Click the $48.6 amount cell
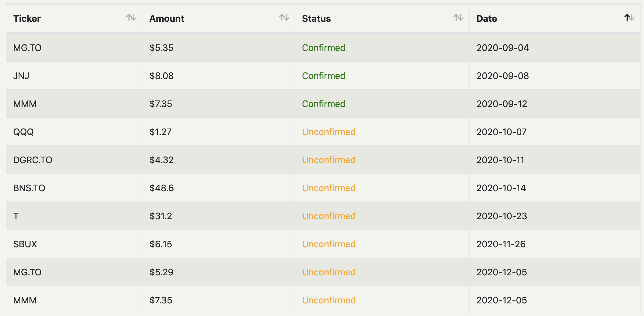This screenshot has height=316, width=644. click(x=162, y=188)
